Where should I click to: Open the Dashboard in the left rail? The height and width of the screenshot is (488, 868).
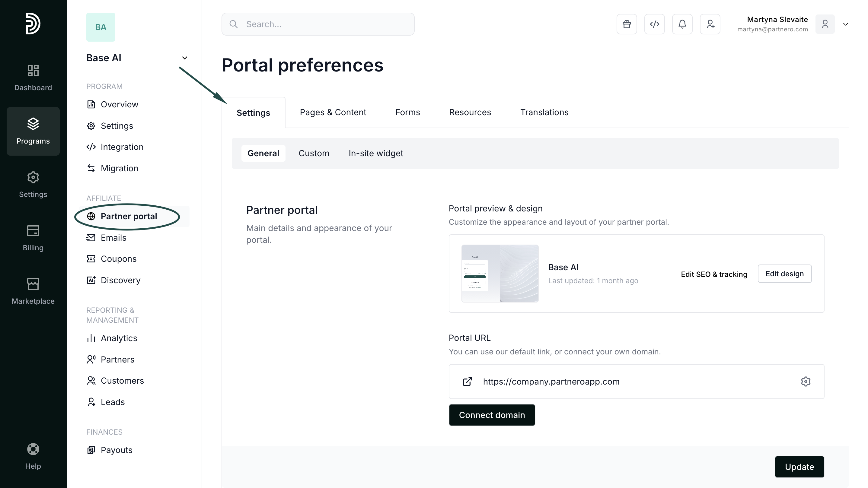33,78
